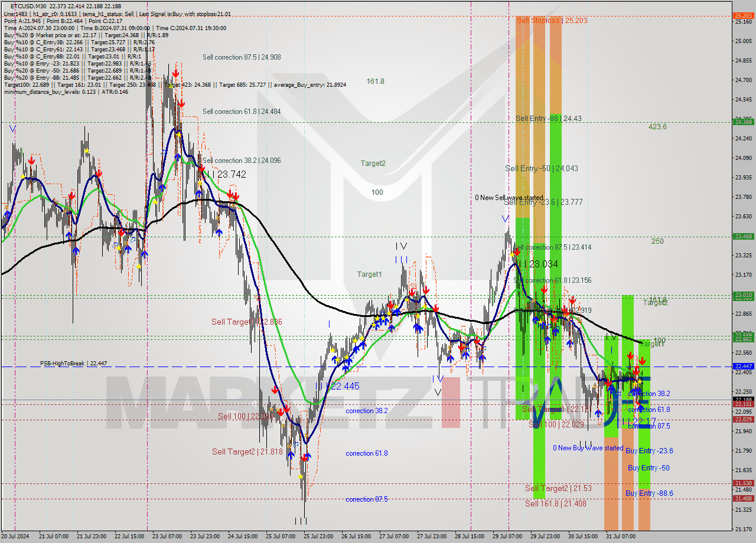Click the 'Sell Entry -50 | 24.043' label
Viewport: 756px width, 543px height.
tap(542, 168)
